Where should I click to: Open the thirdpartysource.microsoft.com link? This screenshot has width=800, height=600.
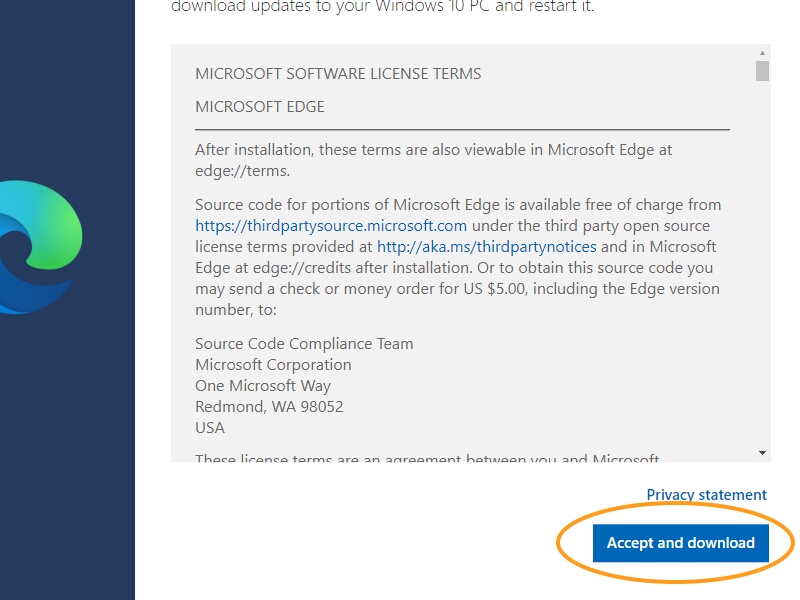[331, 226]
